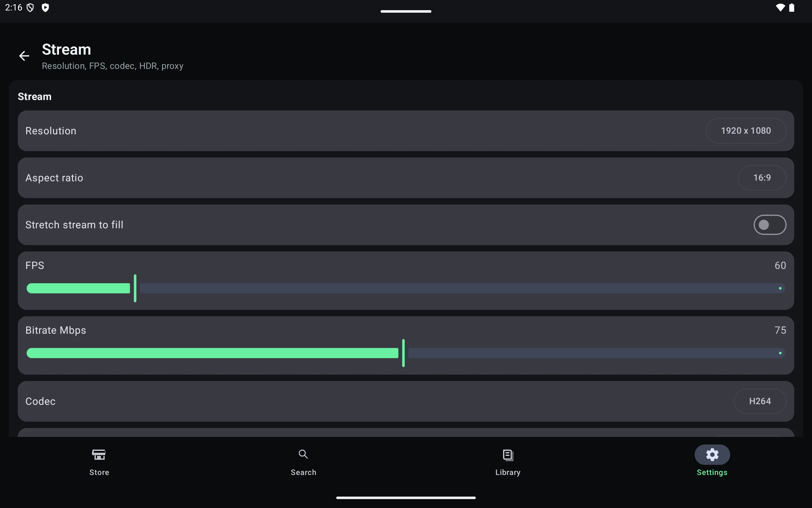Screen dimensions: 812x508
Task: Click the Stream page title
Action: coord(66,50)
